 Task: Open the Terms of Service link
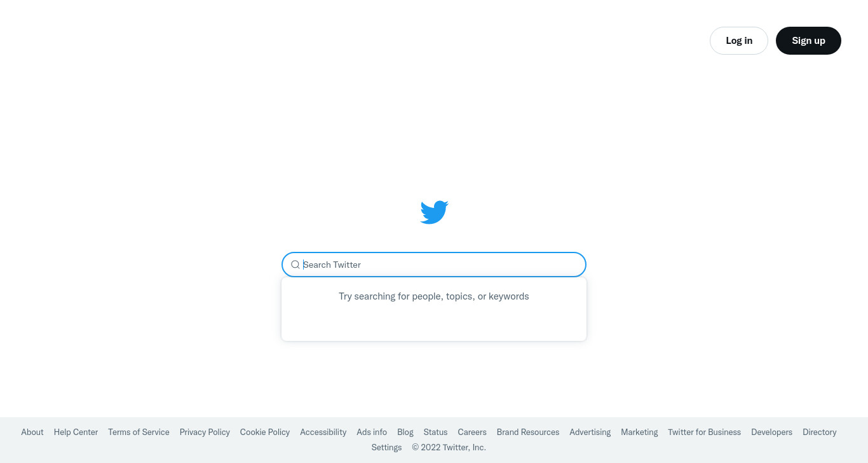(x=139, y=432)
